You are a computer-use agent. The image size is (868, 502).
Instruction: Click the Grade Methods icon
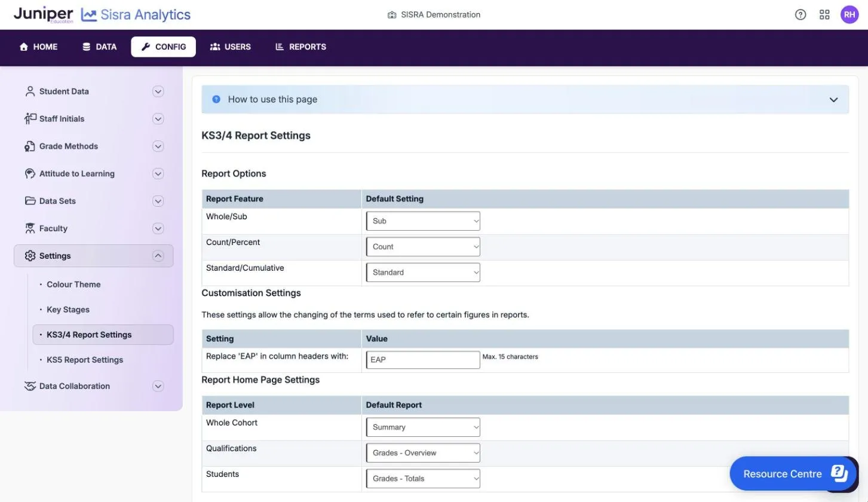coord(30,146)
